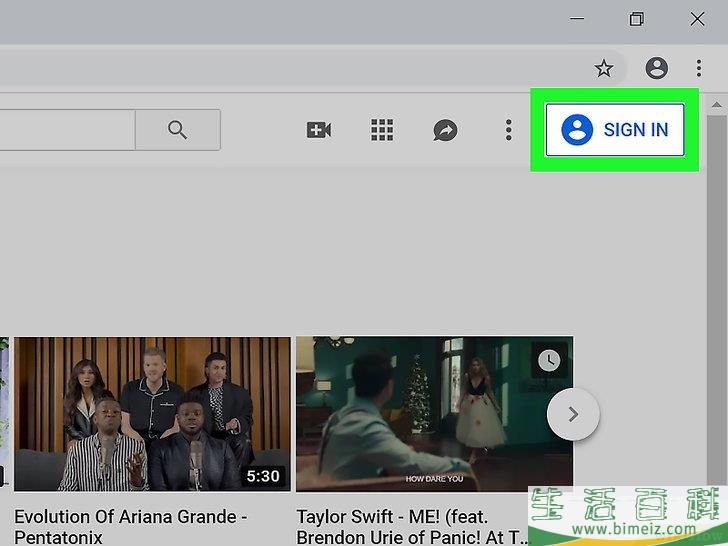The image size is (728, 546).
Task: Show next videos with carousel arrow
Action: [573, 414]
